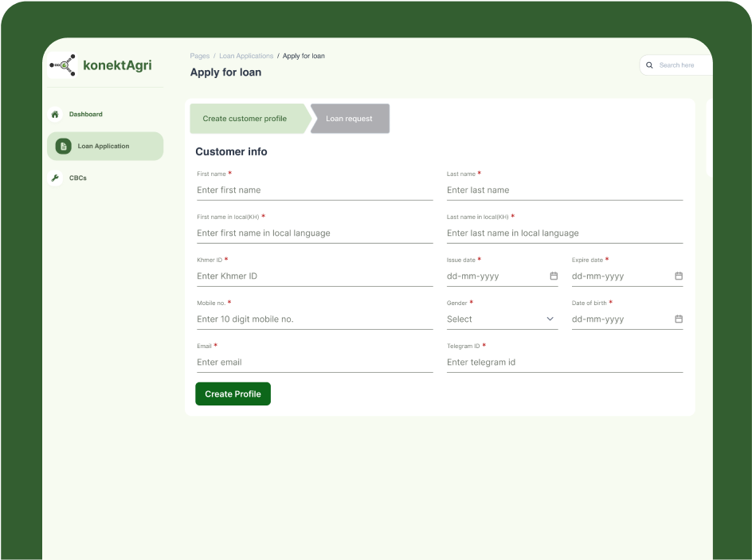Viewport: 752px width, 560px height.
Task: Select Loan Application in sidebar
Action: click(x=105, y=147)
